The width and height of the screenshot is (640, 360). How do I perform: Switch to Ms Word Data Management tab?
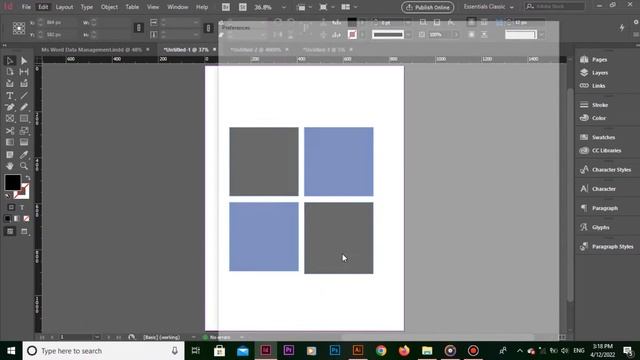(91, 50)
